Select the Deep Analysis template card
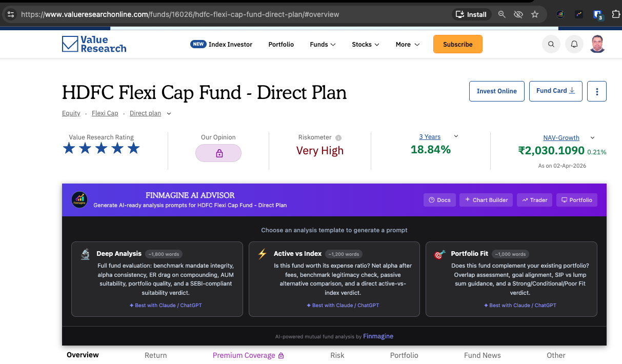Screen dimensions: 622x364 [x=157, y=279]
